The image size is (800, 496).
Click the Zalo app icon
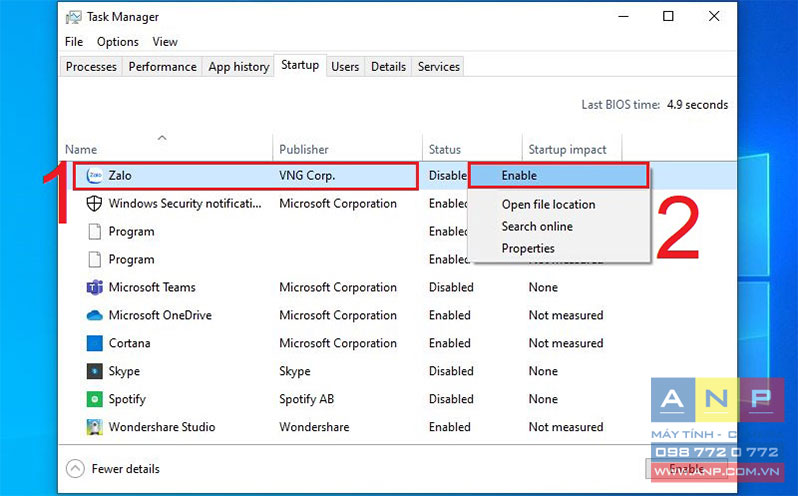[x=94, y=176]
